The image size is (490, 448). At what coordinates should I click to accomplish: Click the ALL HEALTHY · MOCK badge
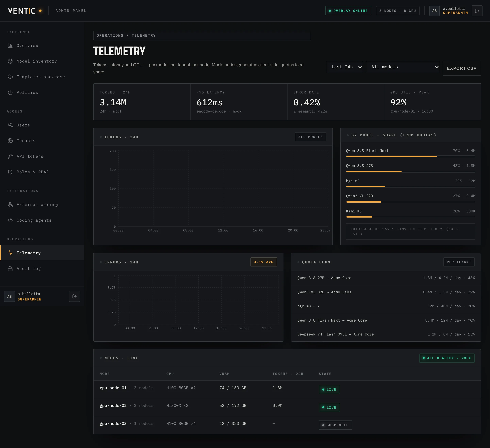(447, 358)
